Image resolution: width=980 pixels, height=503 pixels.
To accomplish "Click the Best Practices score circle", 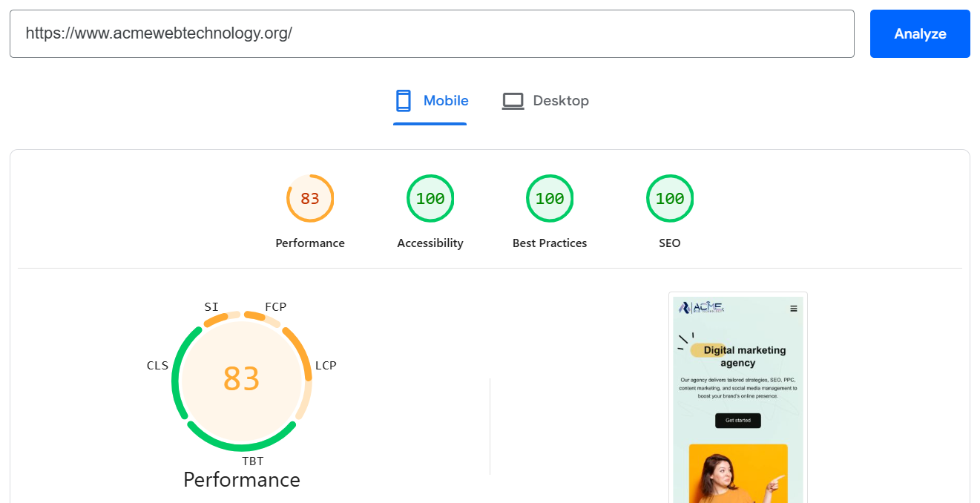I will (x=550, y=198).
